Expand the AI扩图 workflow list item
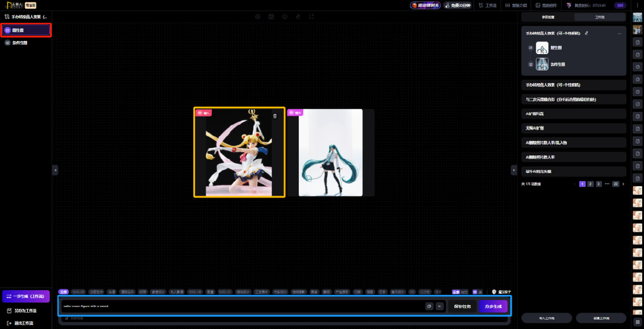This screenshot has width=644, height=329. click(x=574, y=114)
